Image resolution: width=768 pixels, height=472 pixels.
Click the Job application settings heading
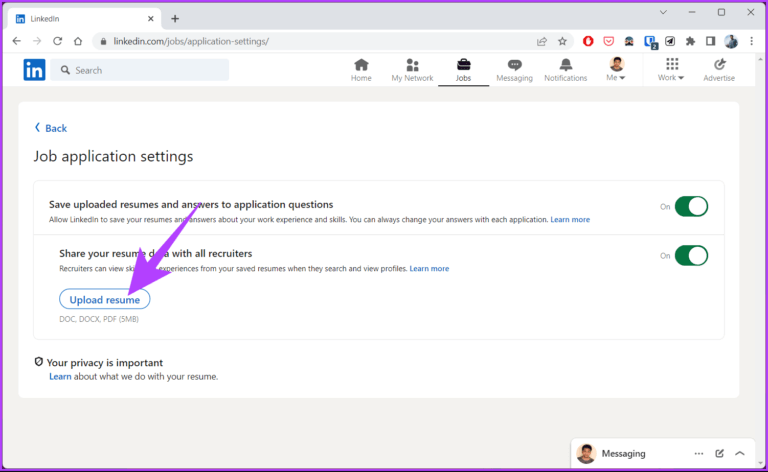coord(113,156)
